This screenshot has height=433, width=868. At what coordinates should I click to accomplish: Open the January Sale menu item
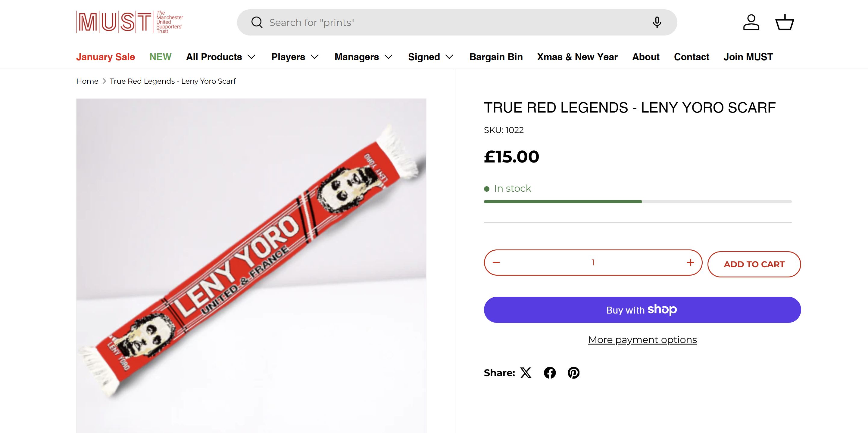tap(105, 57)
